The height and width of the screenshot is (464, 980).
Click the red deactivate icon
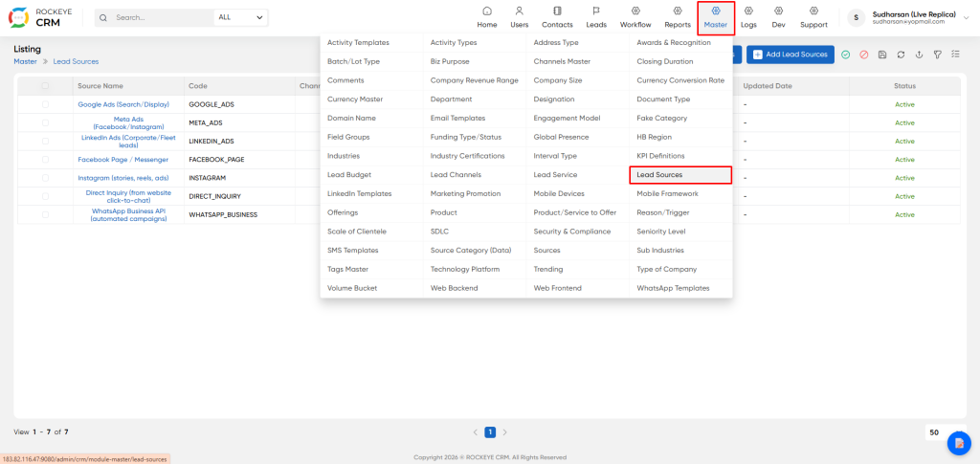point(864,55)
